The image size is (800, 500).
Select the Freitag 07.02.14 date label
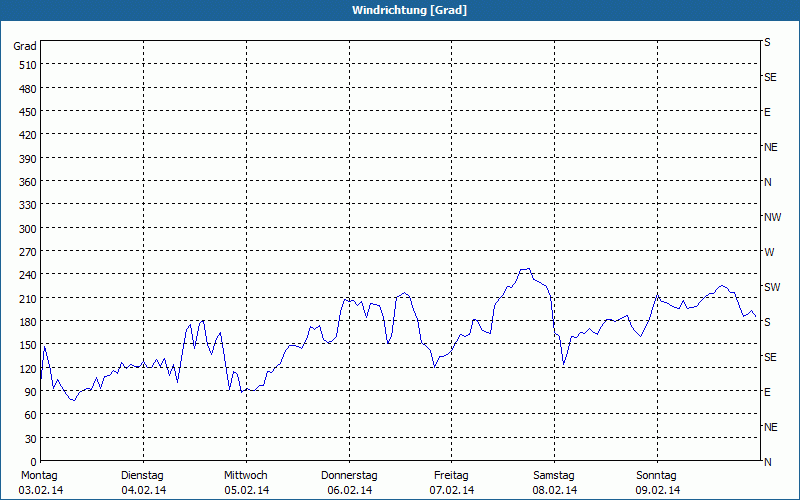coord(452,483)
